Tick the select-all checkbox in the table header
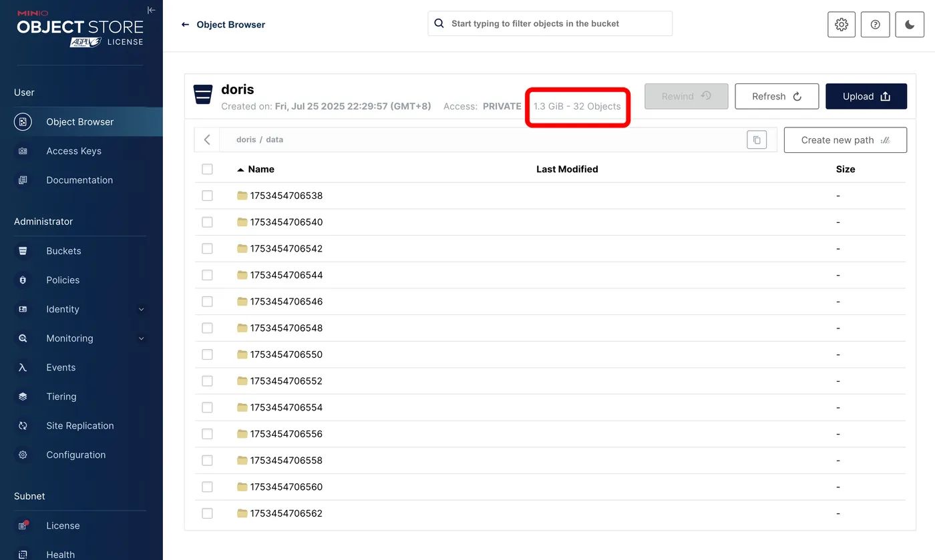 tap(207, 170)
